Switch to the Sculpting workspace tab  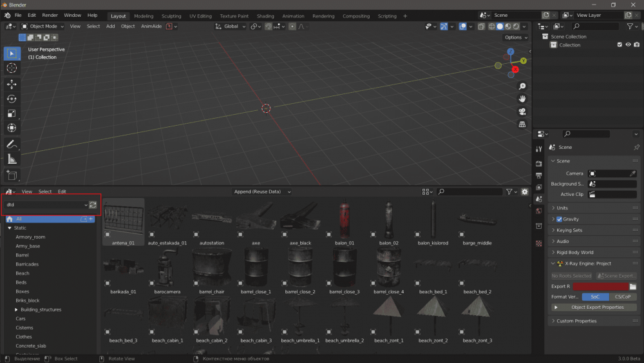coord(171,16)
